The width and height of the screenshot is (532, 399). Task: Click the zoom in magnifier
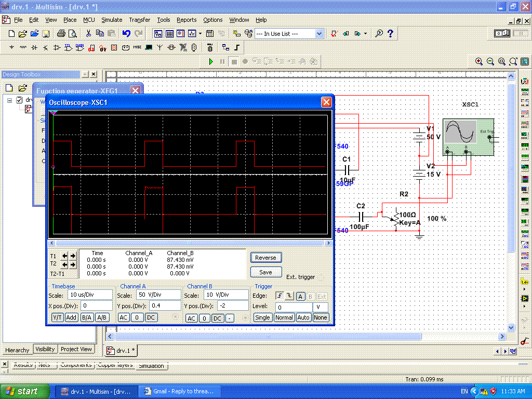tap(478, 61)
